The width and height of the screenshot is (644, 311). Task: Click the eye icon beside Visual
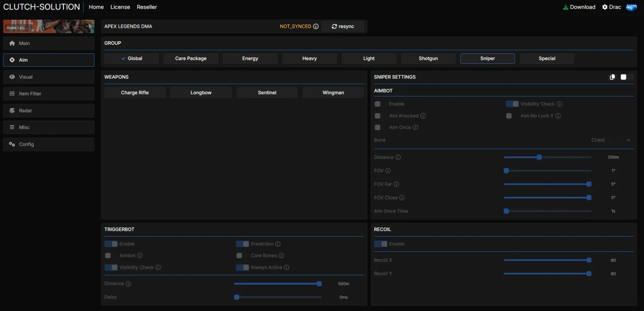click(x=12, y=77)
